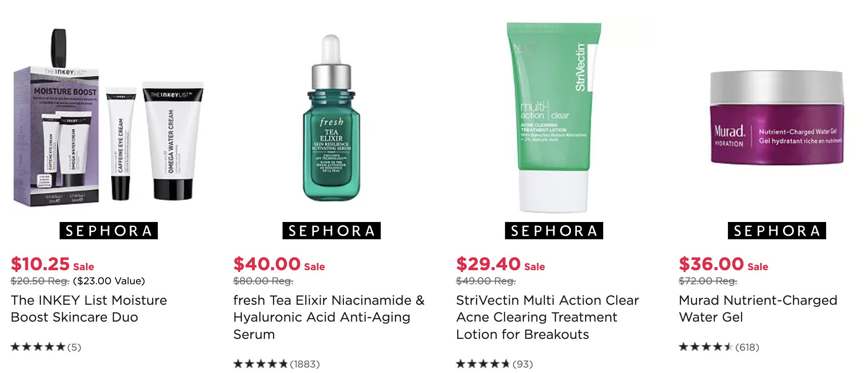View star rating for StriVectin acne lotion
868x373 pixels.
[x=483, y=364]
